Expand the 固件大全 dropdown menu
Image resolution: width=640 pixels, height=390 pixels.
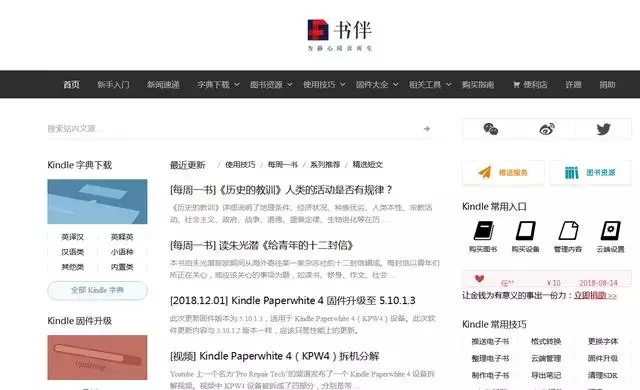(377, 85)
